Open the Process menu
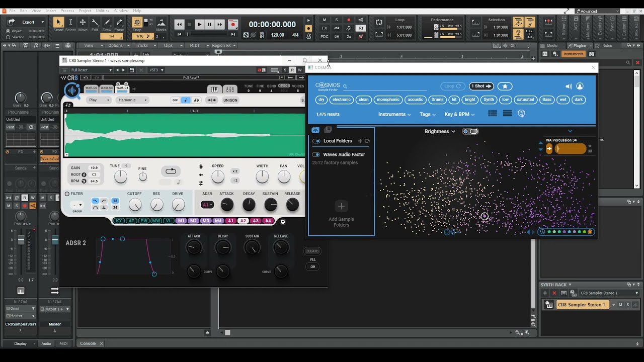The height and width of the screenshot is (362, 644). coord(67,11)
